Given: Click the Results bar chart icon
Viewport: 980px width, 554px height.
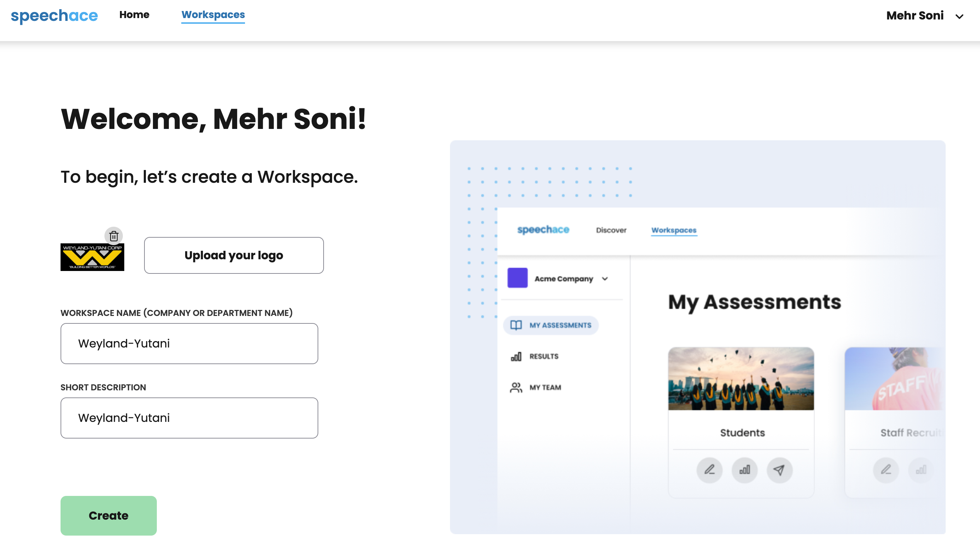Looking at the screenshot, I should coord(516,357).
